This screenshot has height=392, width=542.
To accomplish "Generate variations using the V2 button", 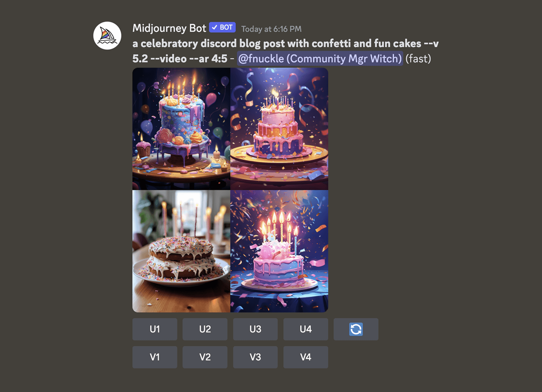I will (x=205, y=357).
